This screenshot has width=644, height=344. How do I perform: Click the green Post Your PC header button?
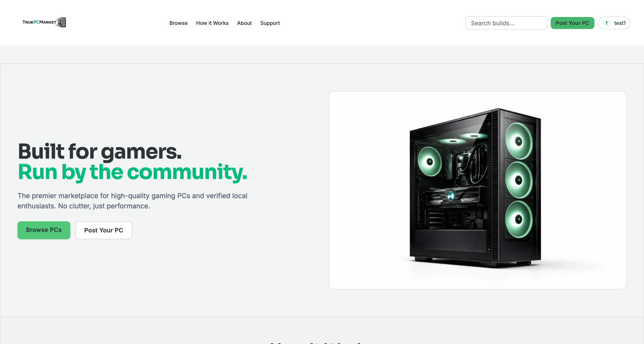[x=572, y=23]
